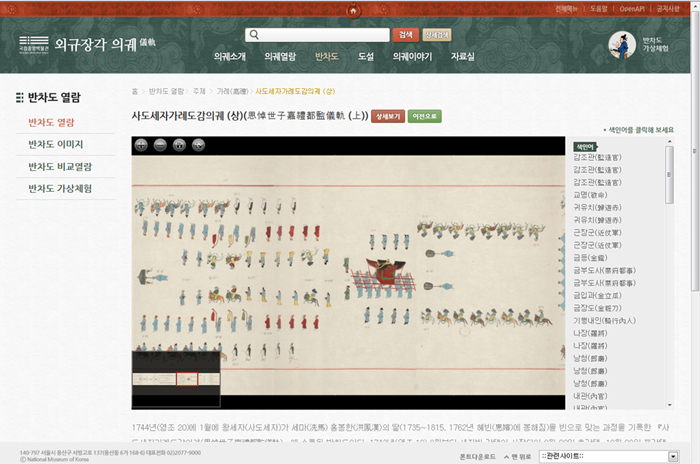Viewport: 700px width, 464px height.
Task: Focus the top search input field
Action: (x=317, y=35)
